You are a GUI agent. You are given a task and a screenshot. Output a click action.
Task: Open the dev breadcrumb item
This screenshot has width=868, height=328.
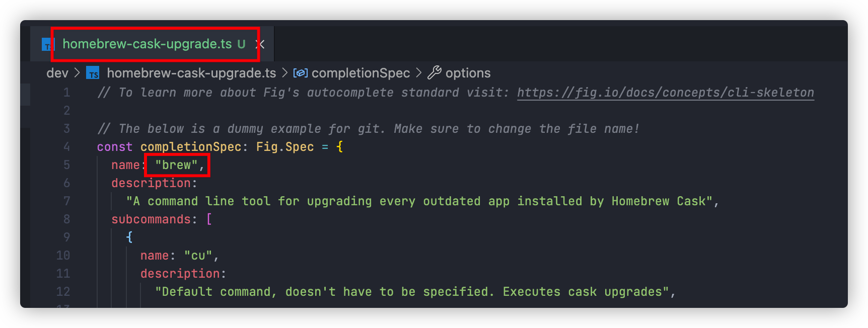pos(57,73)
